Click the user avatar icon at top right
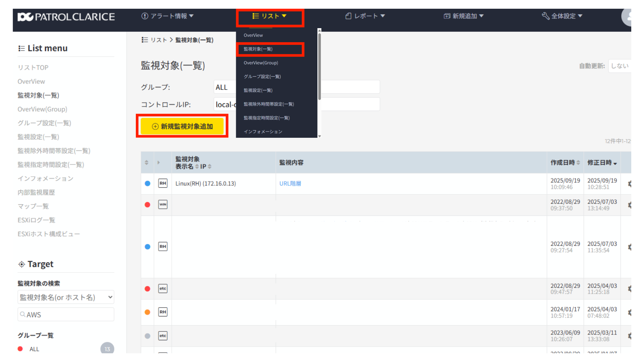Image resolution: width=644 pixels, height=362 pixels. pyautogui.click(x=627, y=17)
